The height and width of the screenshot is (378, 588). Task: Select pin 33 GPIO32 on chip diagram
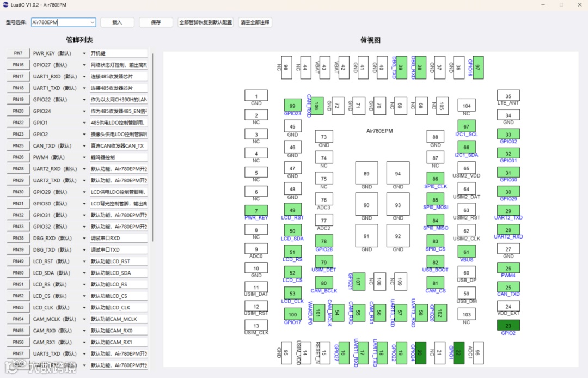[508, 134]
